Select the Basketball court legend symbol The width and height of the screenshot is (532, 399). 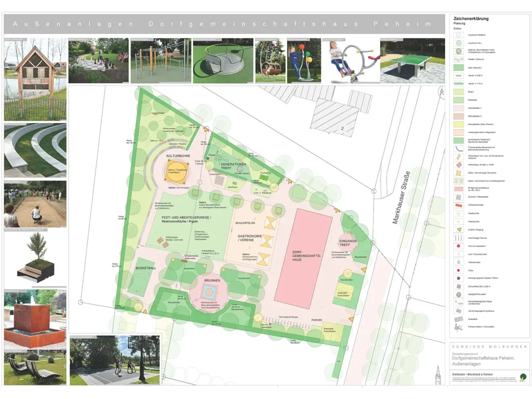click(458, 319)
